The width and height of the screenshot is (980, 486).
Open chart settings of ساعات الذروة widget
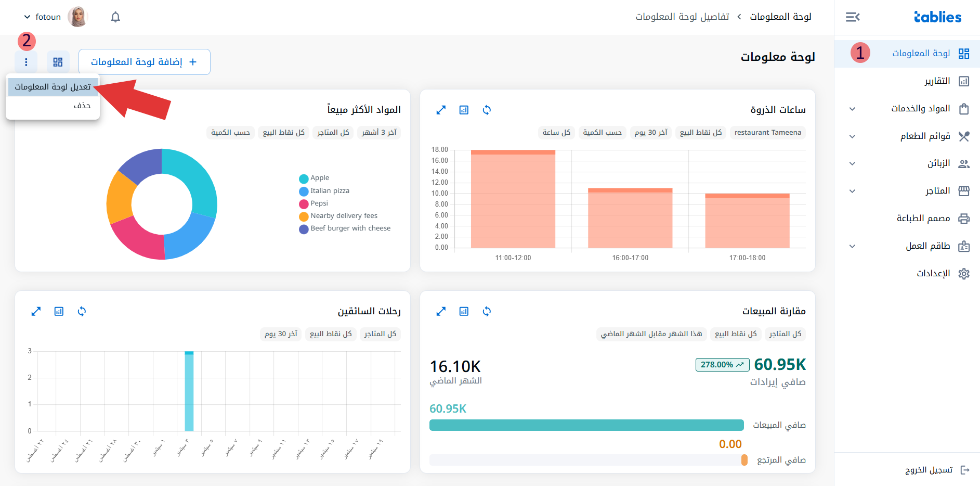pos(464,110)
